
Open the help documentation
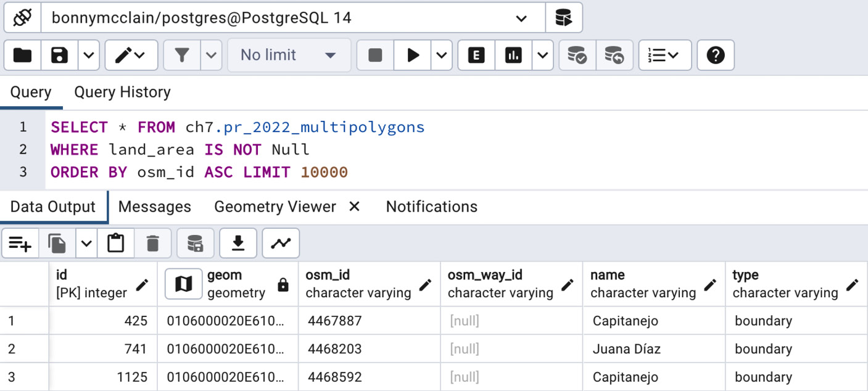715,55
